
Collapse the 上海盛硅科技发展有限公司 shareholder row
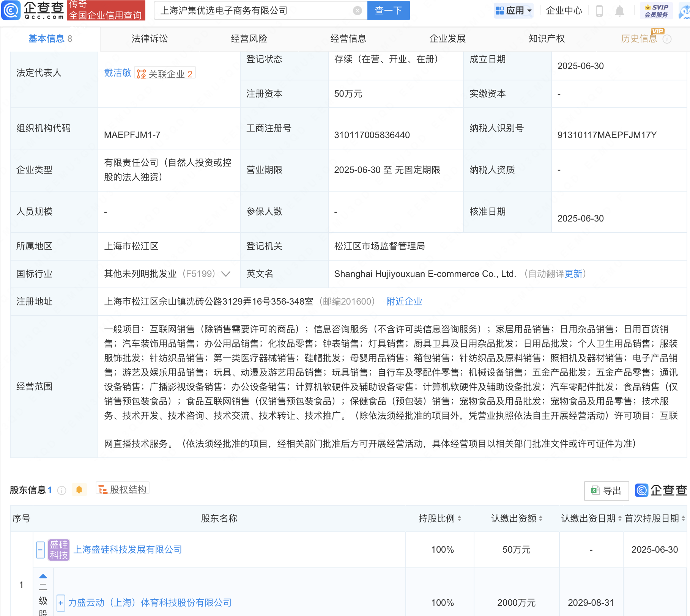tap(40, 550)
